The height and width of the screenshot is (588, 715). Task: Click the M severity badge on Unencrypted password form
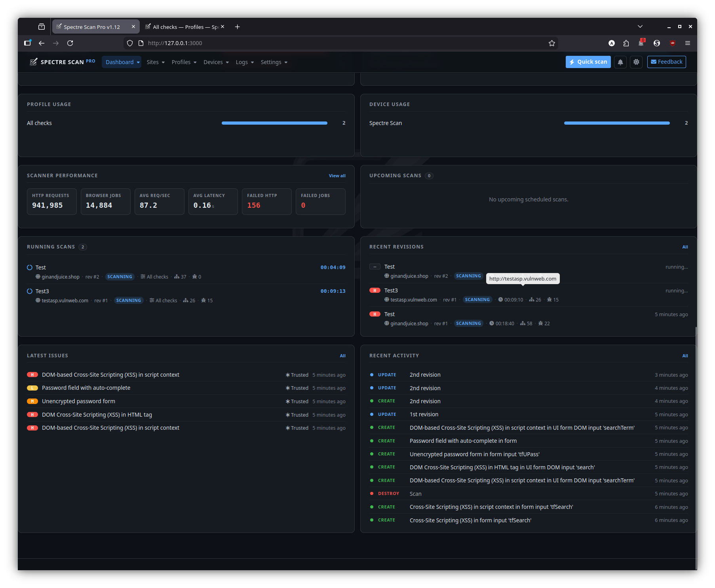click(x=32, y=401)
